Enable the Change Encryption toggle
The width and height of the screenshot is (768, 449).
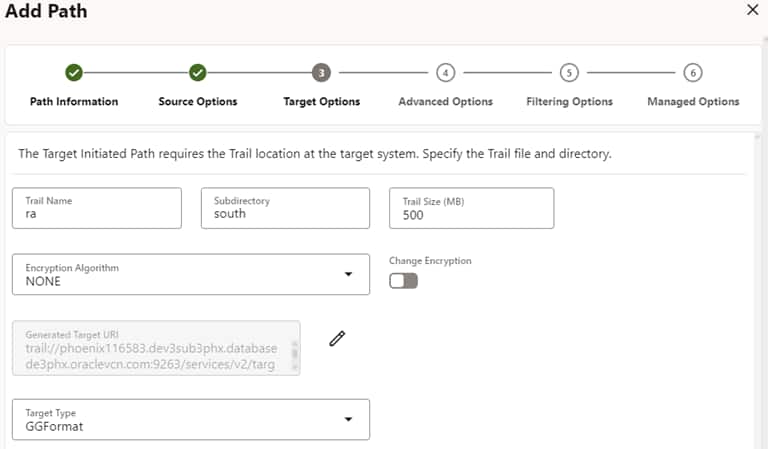coord(403,281)
